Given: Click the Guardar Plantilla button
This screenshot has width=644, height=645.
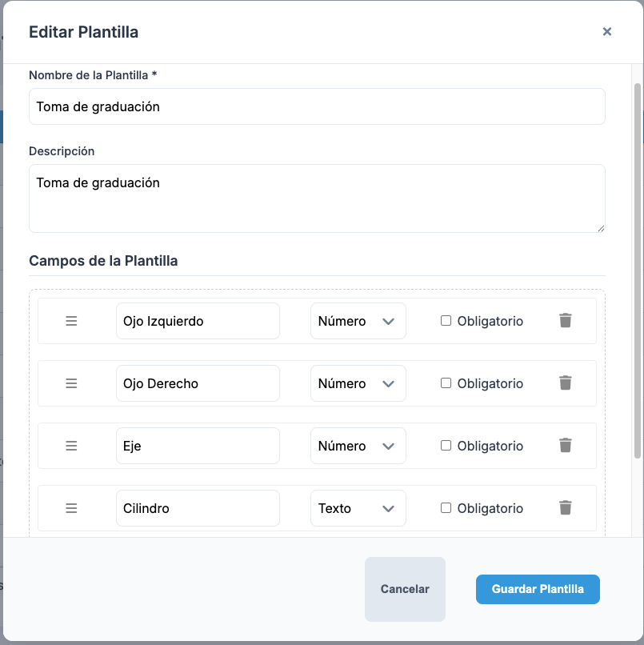Looking at the screenshot, I should (538, 589).
